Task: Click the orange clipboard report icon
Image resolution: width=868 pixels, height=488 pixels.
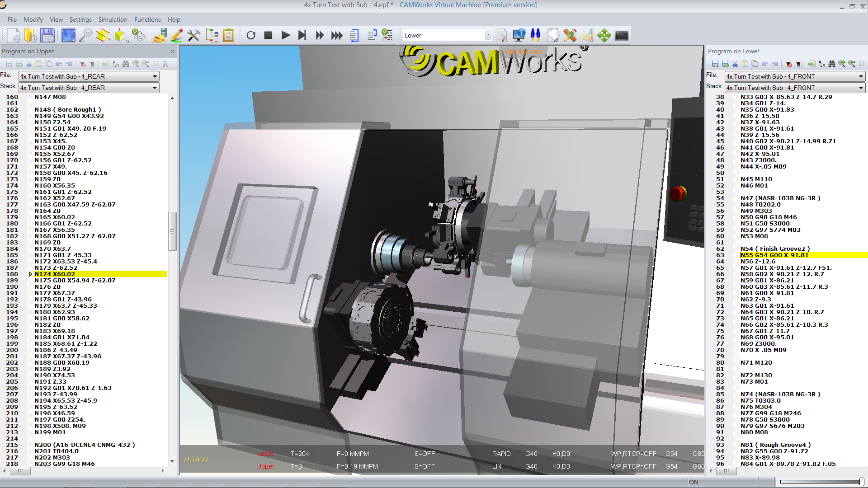Action: (229, 35)
